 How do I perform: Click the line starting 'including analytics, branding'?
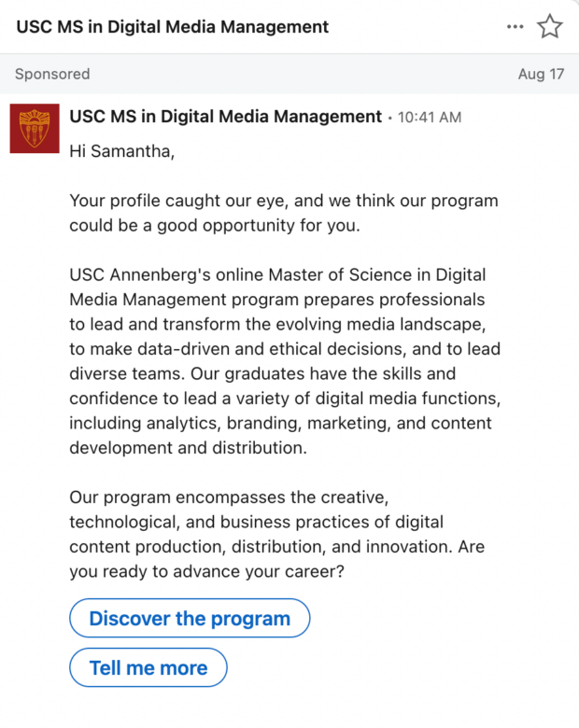[x=280, y=424]
